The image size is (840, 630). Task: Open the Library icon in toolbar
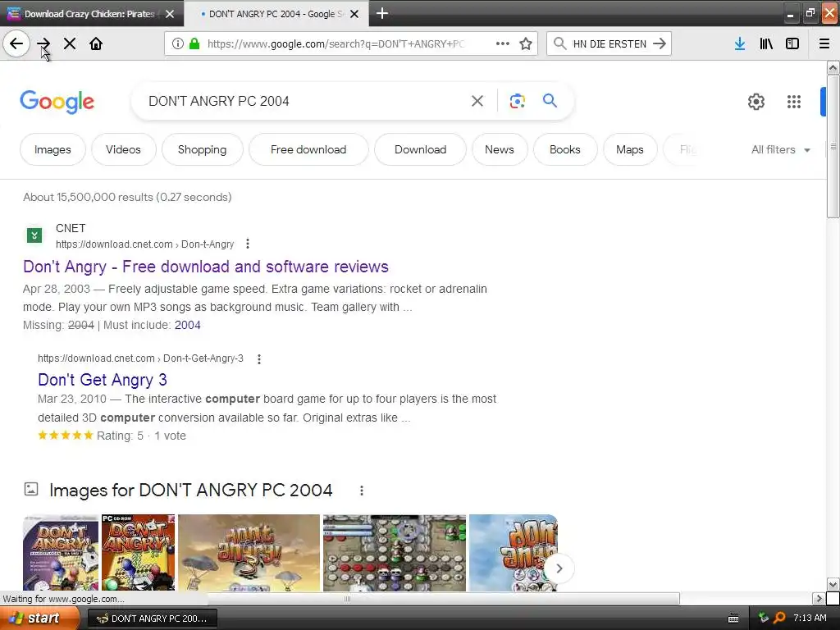[x=766, y=43]
